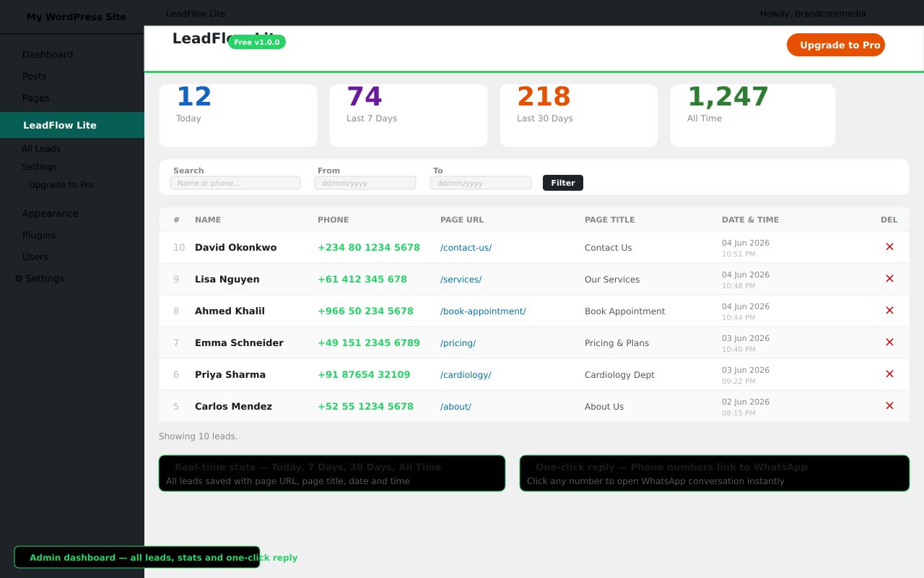
Task: Delete the Emma Schneider lead
Action: [x=889, y=342]
